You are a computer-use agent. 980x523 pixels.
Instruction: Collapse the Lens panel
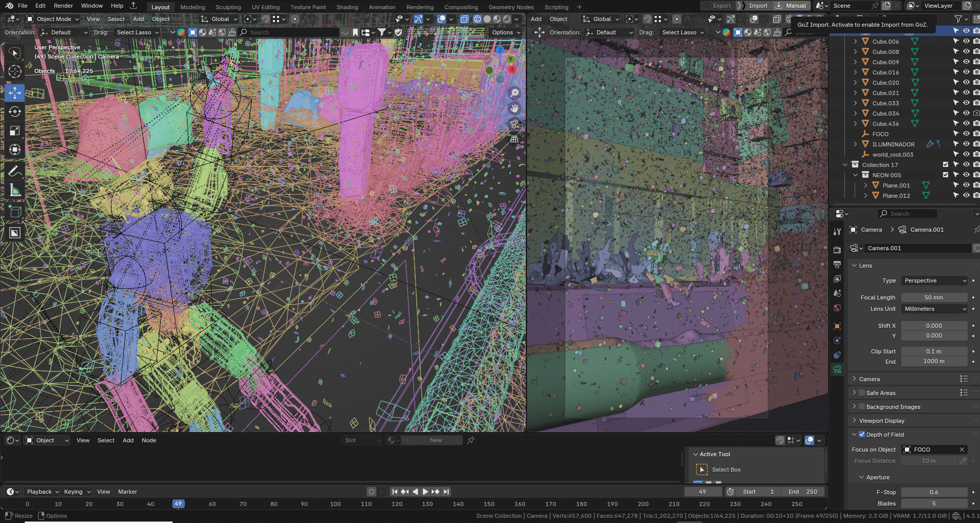pos(855,266)
